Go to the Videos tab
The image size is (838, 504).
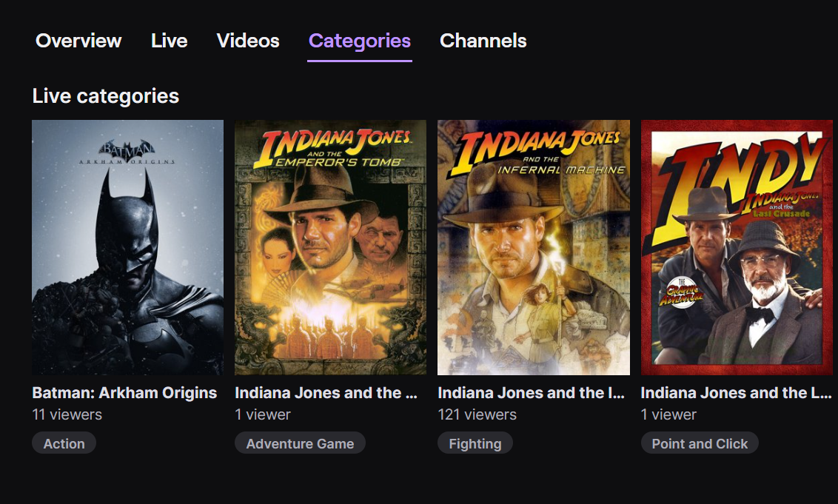coord(248,41)
